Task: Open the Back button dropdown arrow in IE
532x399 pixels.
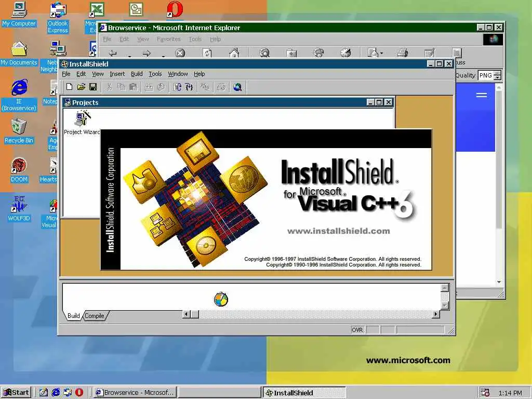Action: point(129,55)
